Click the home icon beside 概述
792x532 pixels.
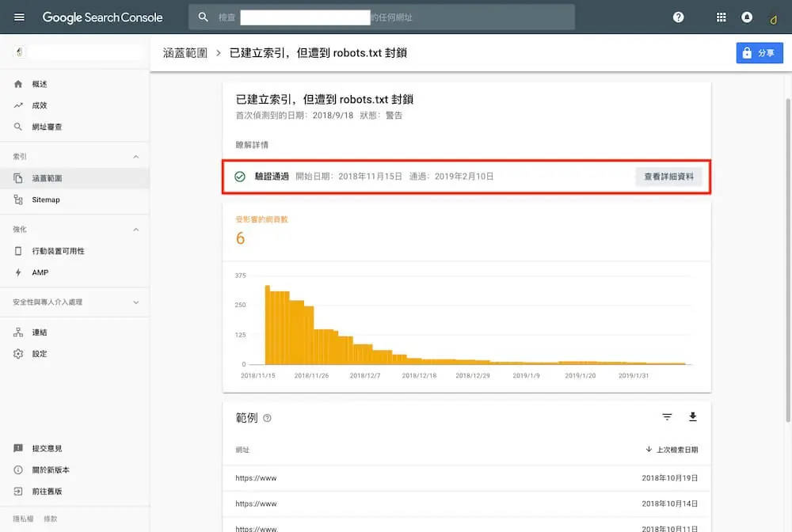(x=18, y=84)
